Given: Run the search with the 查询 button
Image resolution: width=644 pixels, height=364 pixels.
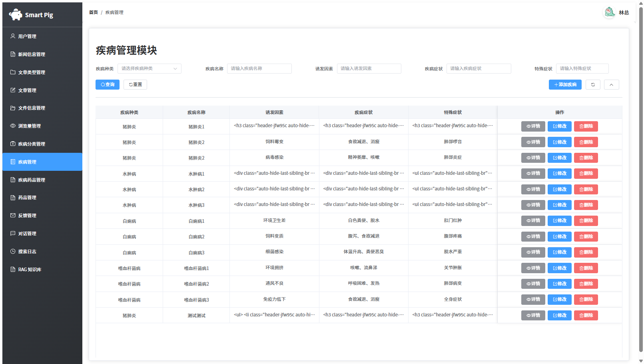Looking at the screenshot, I should tap(108, 84).
